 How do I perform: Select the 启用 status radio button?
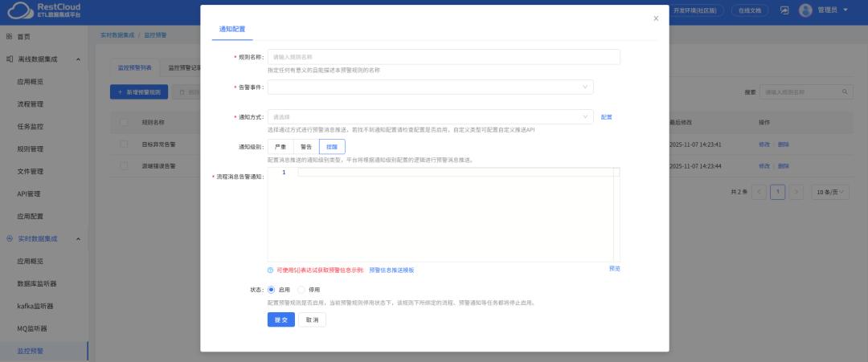pos(272,289)
